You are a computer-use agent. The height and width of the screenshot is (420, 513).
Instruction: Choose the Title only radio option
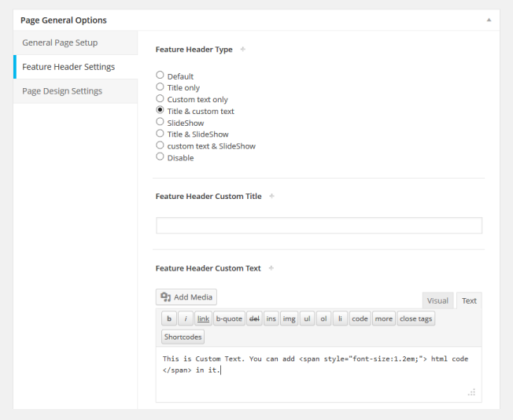[x=160, y=87]
